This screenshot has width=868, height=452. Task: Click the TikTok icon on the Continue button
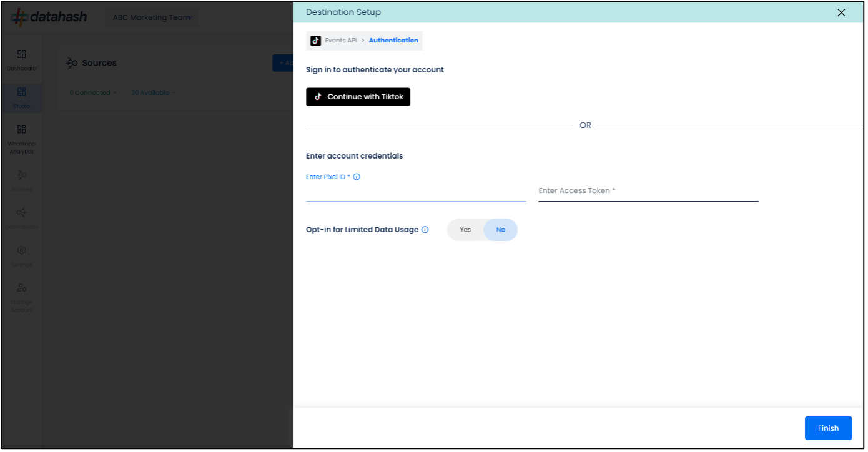[318, 97]
